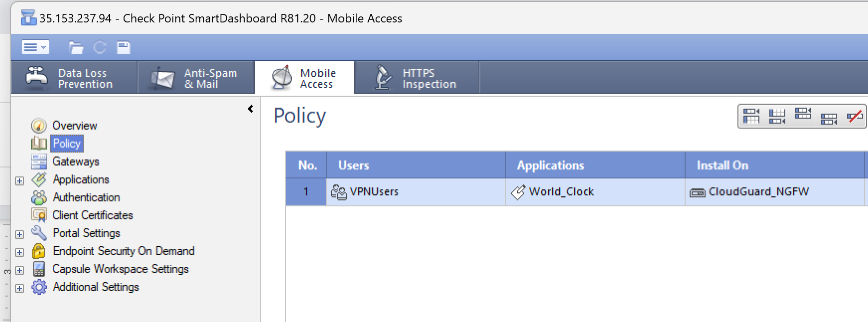Click the add rule at bottom icon
Screen dimensions: 868x322
(x=777, y=116)
